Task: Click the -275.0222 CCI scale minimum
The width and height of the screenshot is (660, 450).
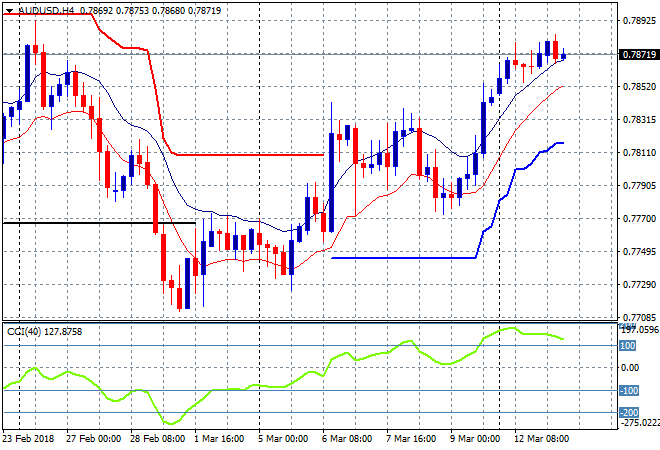Action: coord(639,422)
